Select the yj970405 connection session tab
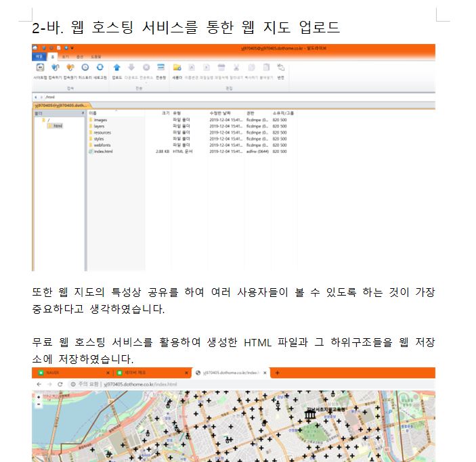 tap(61, 106)
